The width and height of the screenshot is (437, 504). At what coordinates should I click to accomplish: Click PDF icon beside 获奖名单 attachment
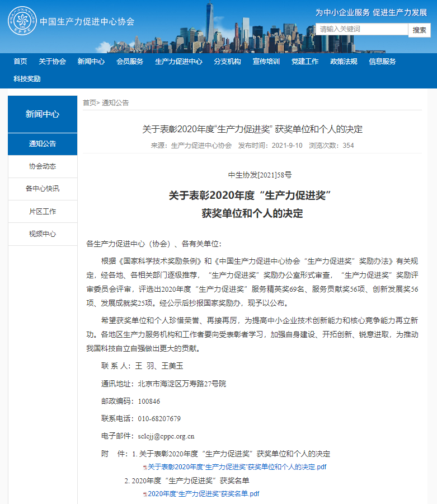tap(145, 494)
